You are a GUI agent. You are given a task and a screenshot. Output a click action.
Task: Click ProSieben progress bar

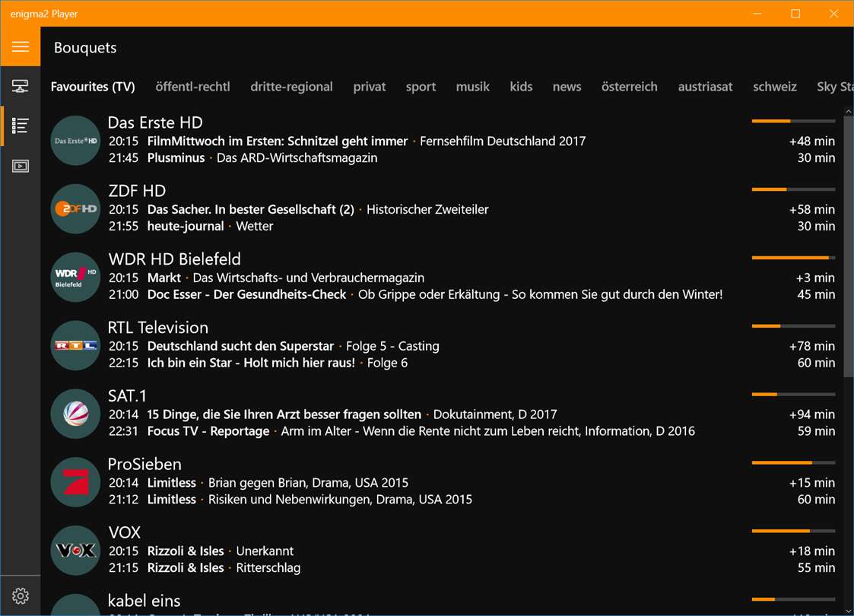click(794, 462)
